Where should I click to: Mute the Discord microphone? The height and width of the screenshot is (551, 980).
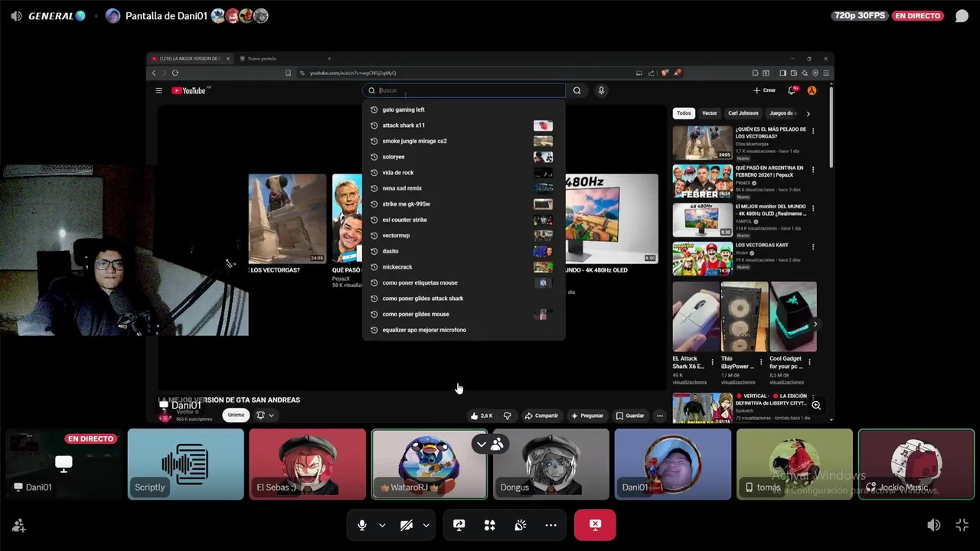tap(362, 525)
